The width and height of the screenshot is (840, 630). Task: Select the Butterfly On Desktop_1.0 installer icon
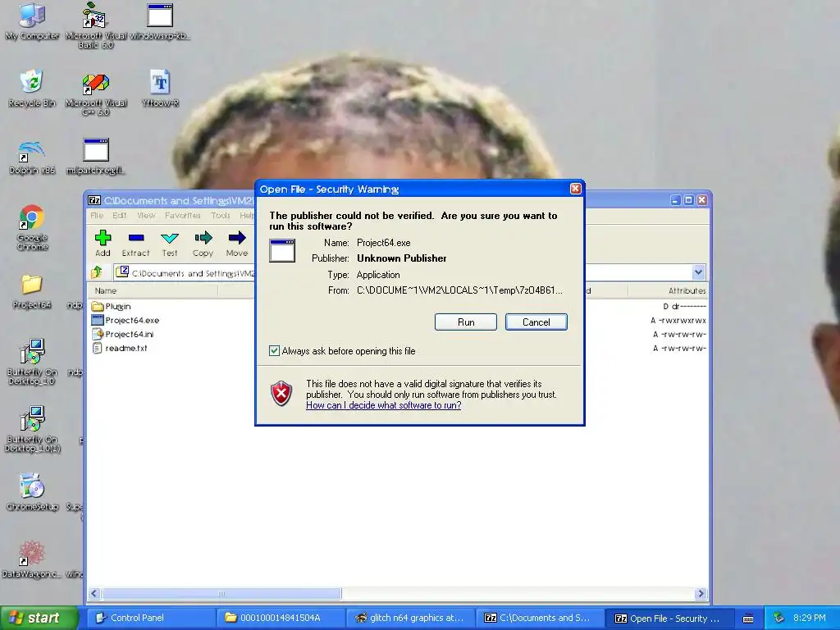tap(32, 362)
